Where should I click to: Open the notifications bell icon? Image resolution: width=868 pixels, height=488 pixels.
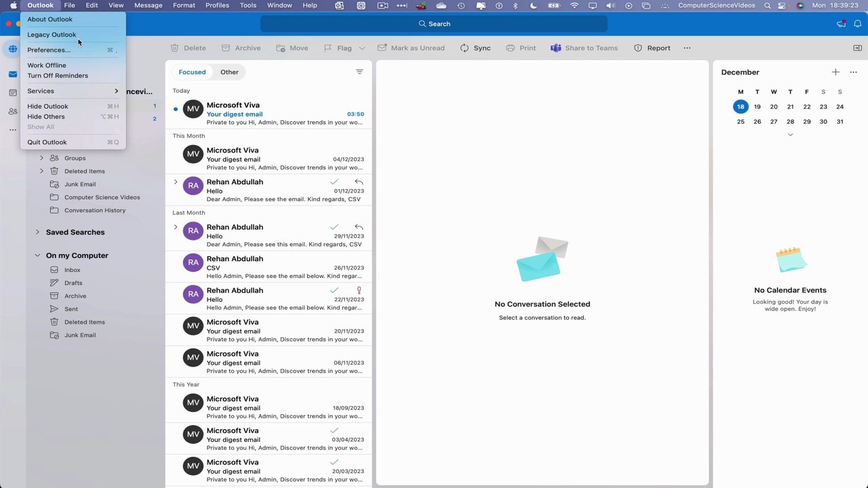(858, 24)
